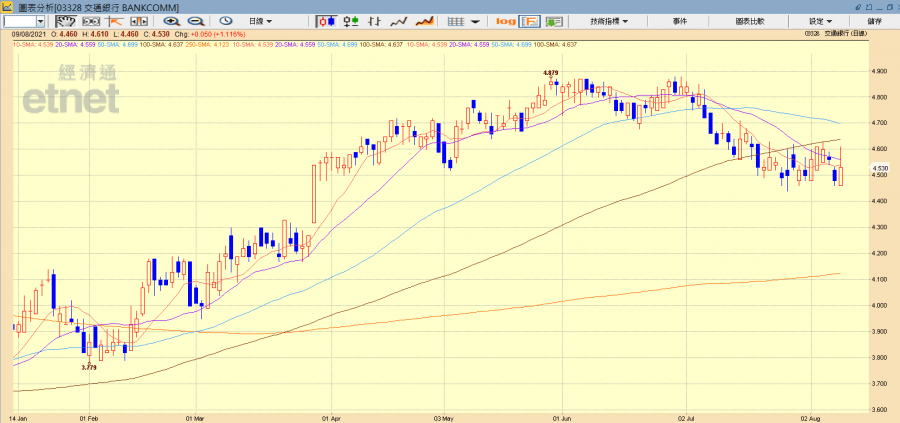This screenshot has width=900, height=423.
Task: Toggle the green arrow panel icon
Action: pyautogui.click(x=556, y=21)
